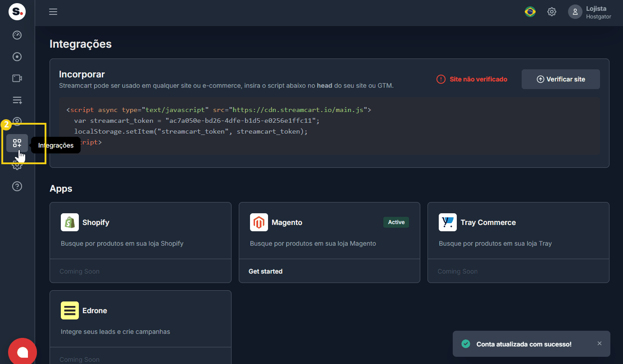Open the video camera sidebar icon
Screen dimensions: 623x364
(x=17, y=78)
